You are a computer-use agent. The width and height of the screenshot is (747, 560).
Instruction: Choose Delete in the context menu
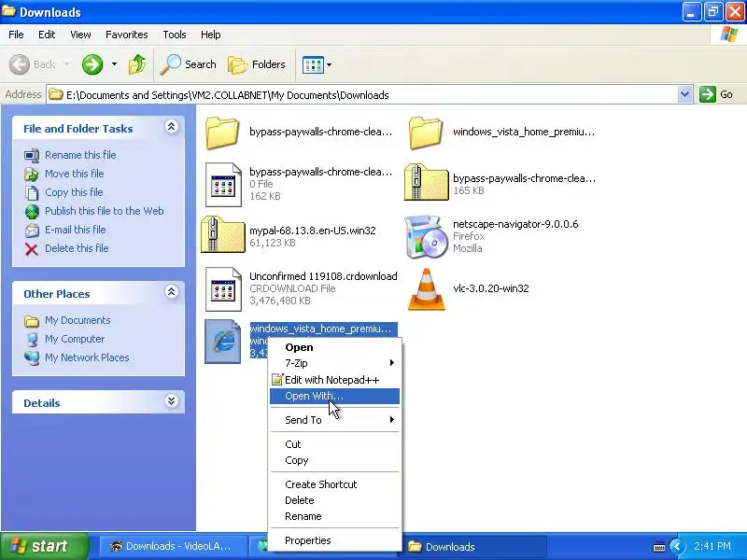[x=334, y=500]
